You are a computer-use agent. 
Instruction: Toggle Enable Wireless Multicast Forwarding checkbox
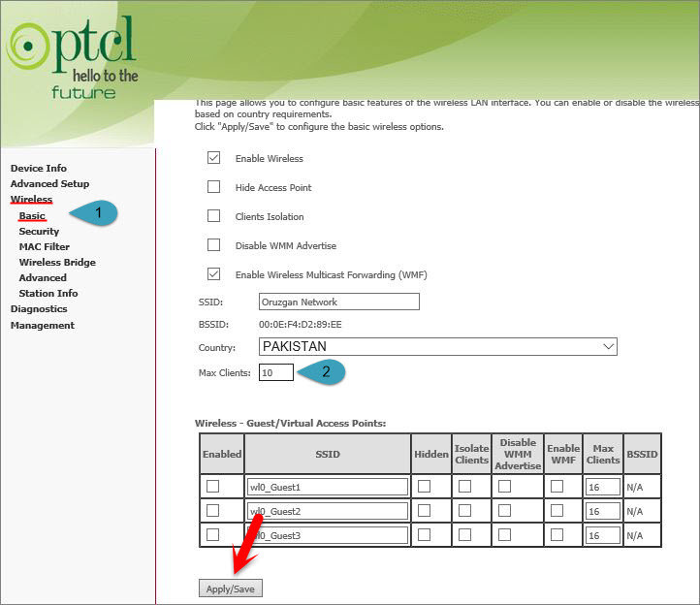pos(214,273)
